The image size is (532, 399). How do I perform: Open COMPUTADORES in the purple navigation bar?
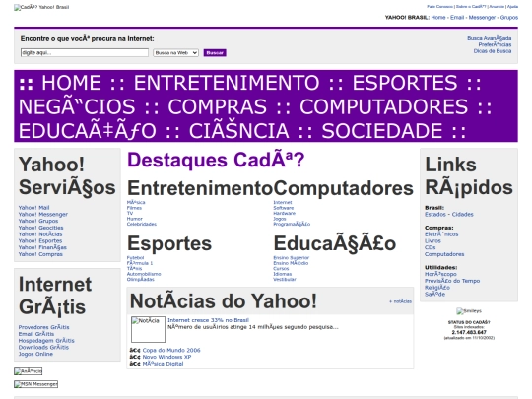[x=384, y=106]
